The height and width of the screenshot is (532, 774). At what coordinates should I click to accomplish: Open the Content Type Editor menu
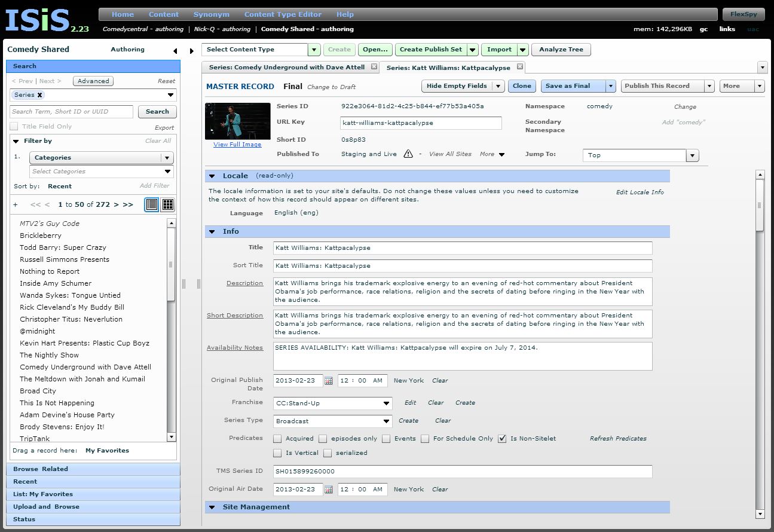(283, 14)
